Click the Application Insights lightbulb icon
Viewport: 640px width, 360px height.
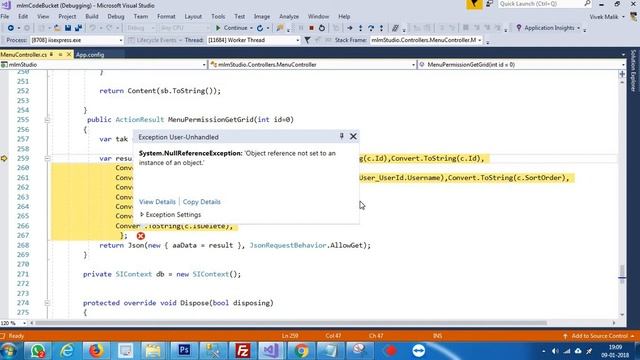point(519,28)
